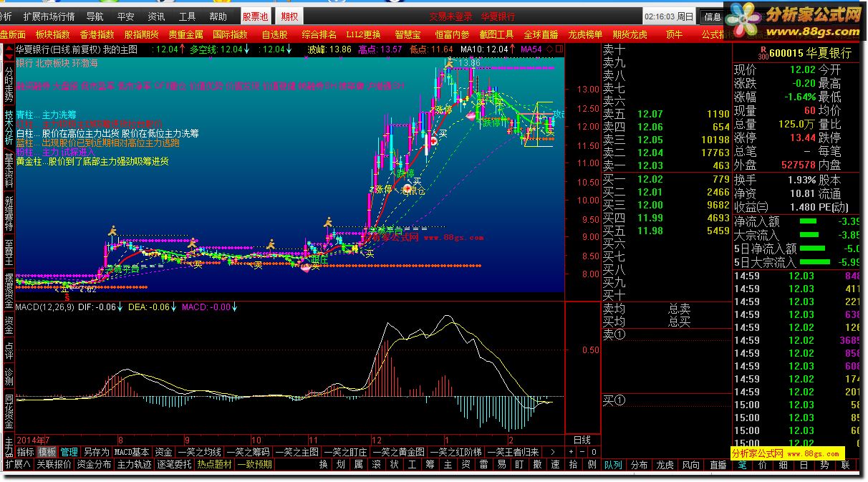Screen dimensions: 868x482
Task: Switch to the 队列 panel tab
Action: click(614, 464)
